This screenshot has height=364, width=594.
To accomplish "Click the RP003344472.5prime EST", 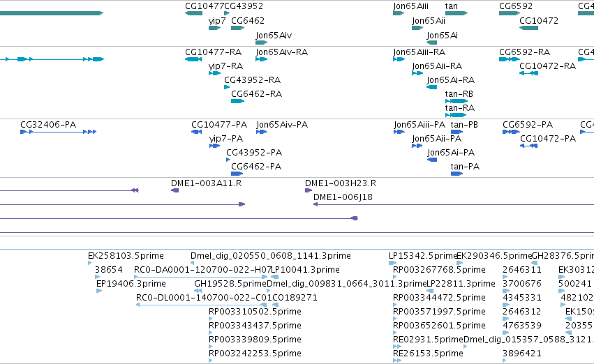I will pyautogui.click(x=395, y=305).
